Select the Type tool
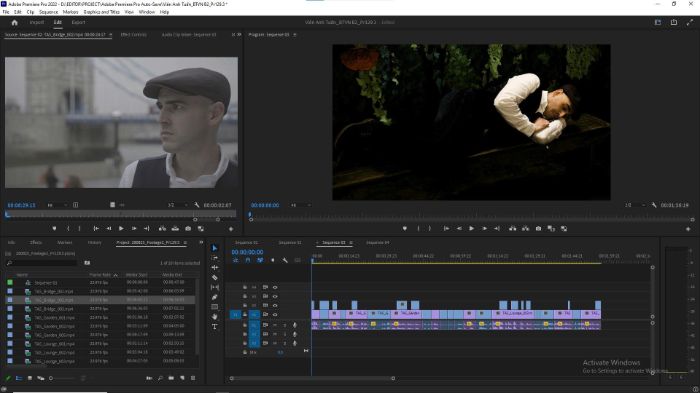The image size is (700, 393). click(215, 326)
